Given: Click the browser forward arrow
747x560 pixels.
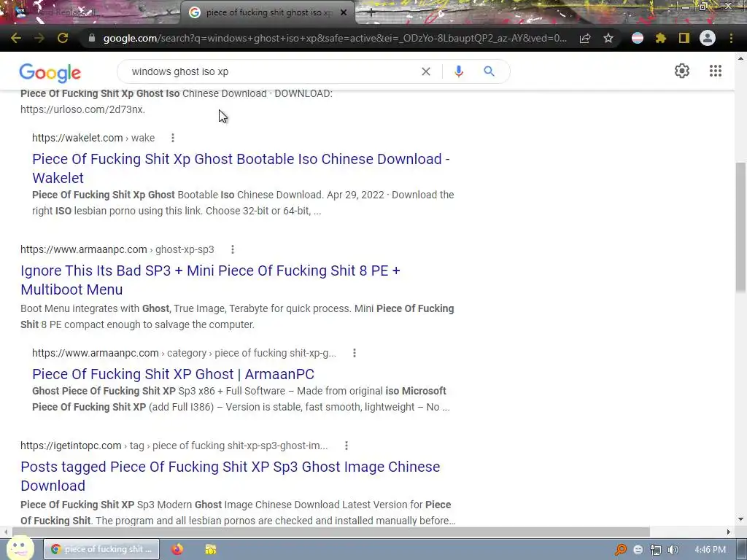Looking at the screenshot, I should click(x=39, y=38).
